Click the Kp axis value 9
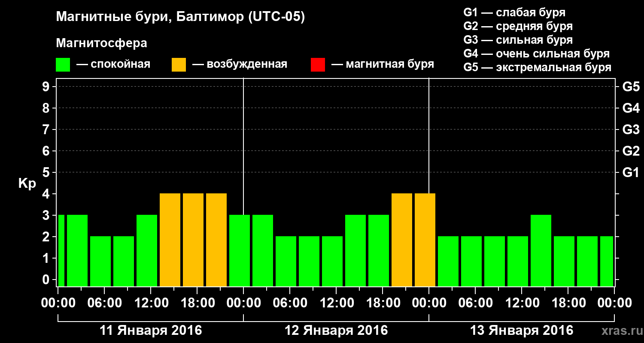Image resolution: width=644 pixels, height=343 pixels. [47, 87]
